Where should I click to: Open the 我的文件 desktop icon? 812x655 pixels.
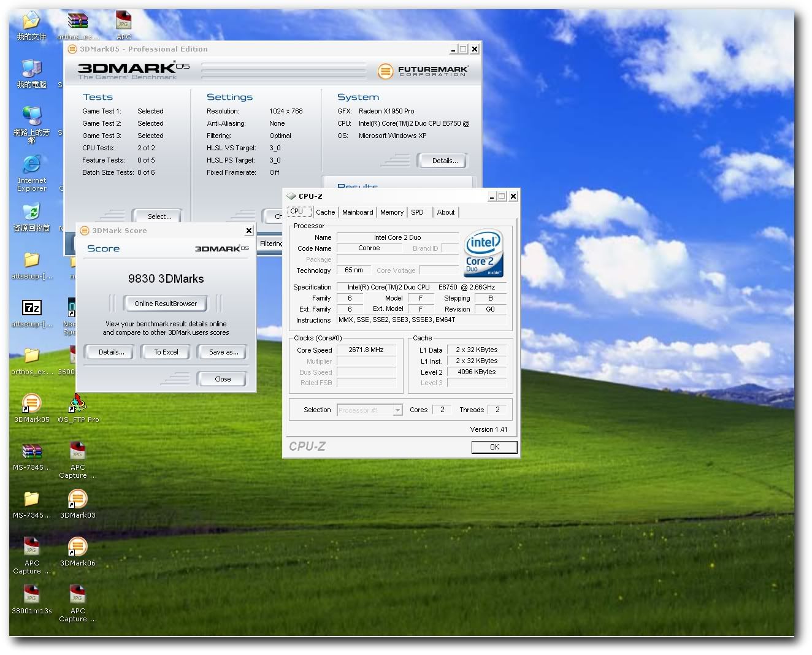pyautogui.click(x=31, y=21)
